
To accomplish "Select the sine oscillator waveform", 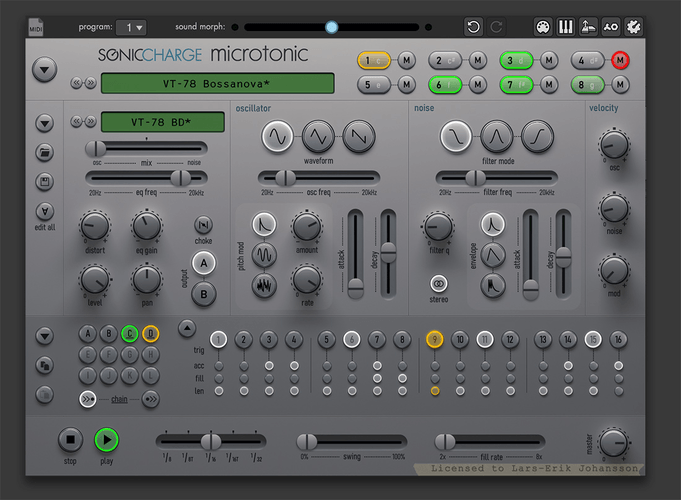I will click(x=278, y=137).
